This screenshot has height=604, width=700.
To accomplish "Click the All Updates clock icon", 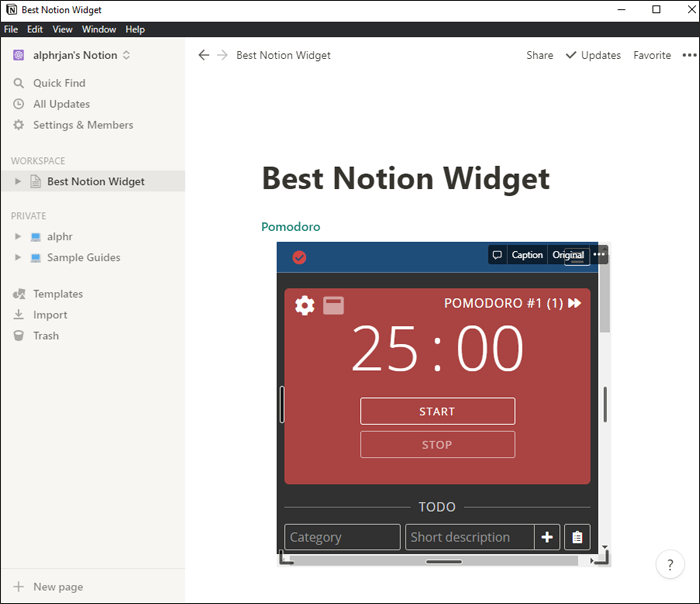I will (18, 104).
